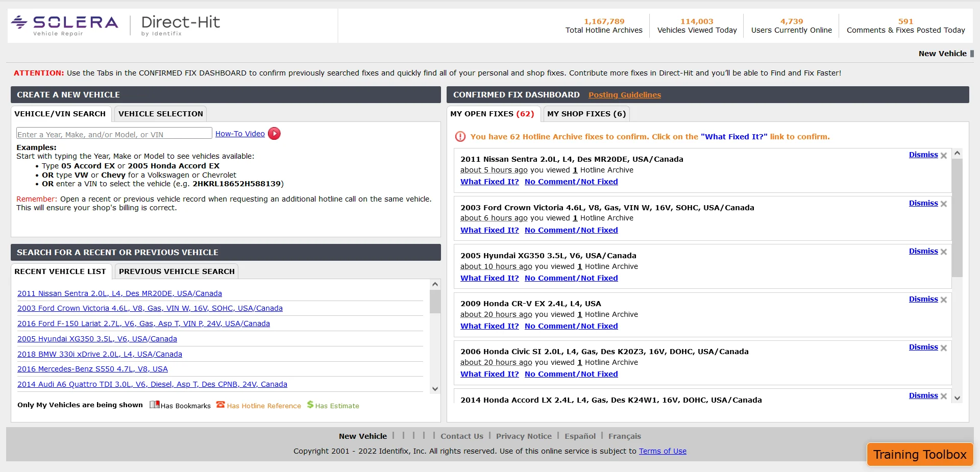
Task: Select Previous Vehicle Search tab
Action: click(x=177, y=271)
